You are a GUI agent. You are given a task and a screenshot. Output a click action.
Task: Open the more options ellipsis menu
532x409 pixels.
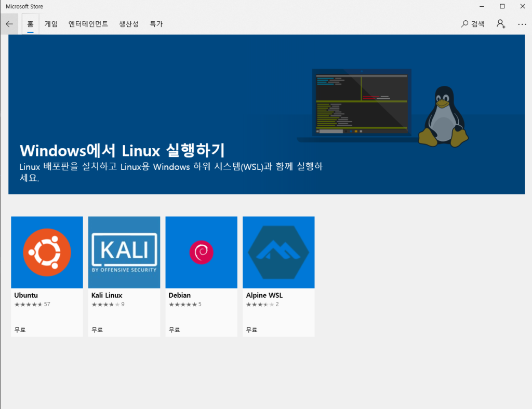coord(522,24)
